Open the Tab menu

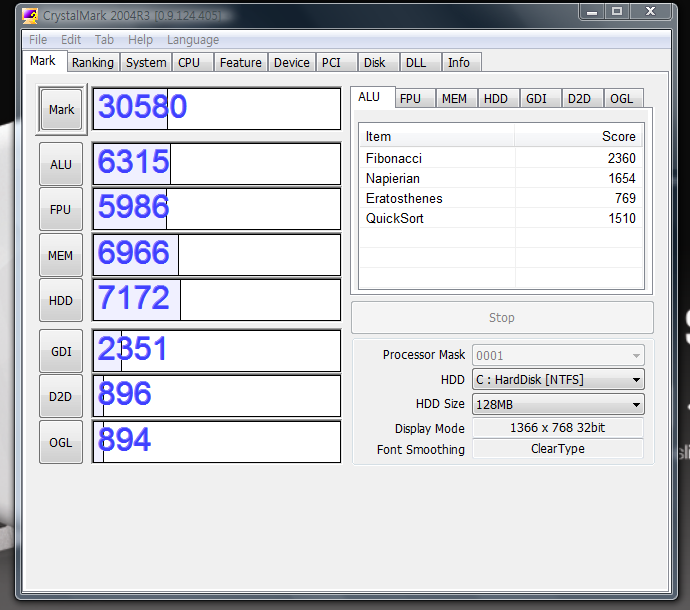coord(104,40)
